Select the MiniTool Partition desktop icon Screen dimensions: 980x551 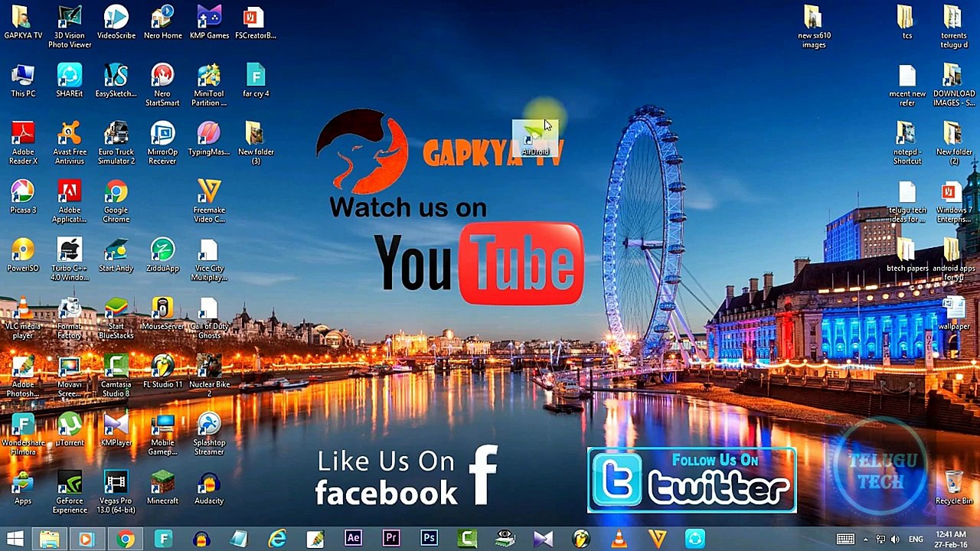tap(209, 85)
